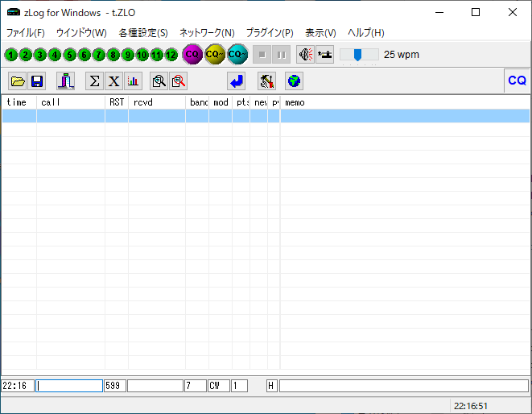Open the ファイル(F) menu

[x=26, y=33]
